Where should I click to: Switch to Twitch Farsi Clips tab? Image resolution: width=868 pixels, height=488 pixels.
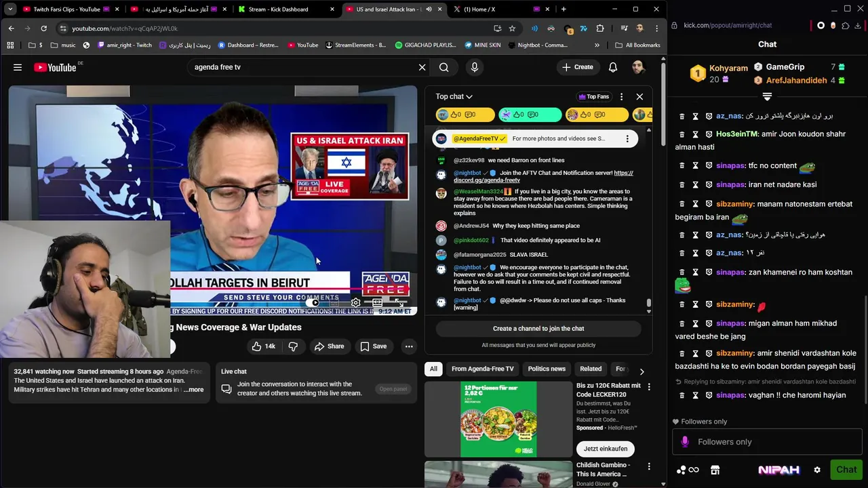coord(65,9)
